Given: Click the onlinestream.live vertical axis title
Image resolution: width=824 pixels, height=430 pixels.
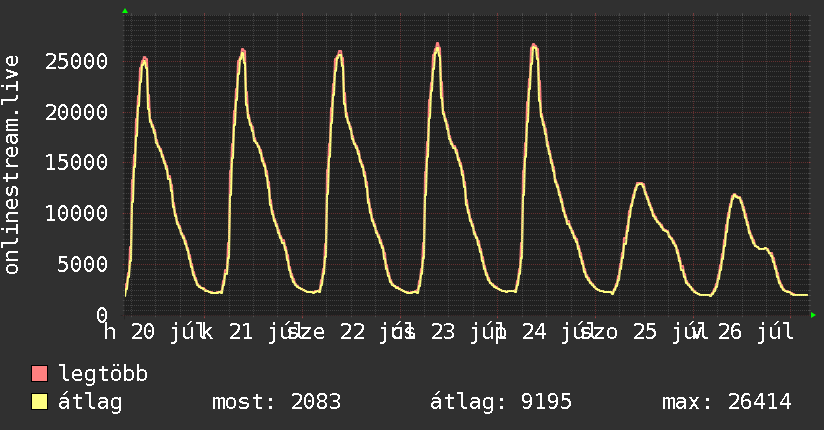Looking at the screenshot, I should click(11, 165).
